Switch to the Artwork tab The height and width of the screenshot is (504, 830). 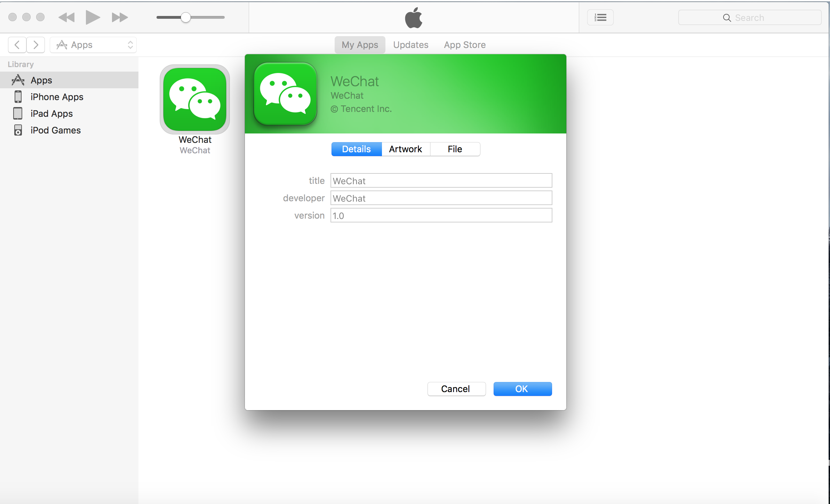406,149
